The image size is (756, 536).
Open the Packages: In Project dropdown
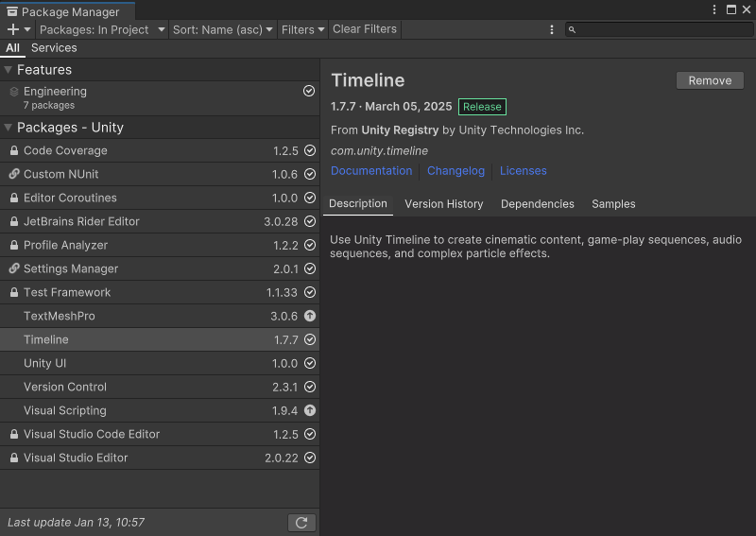point(101,29)
